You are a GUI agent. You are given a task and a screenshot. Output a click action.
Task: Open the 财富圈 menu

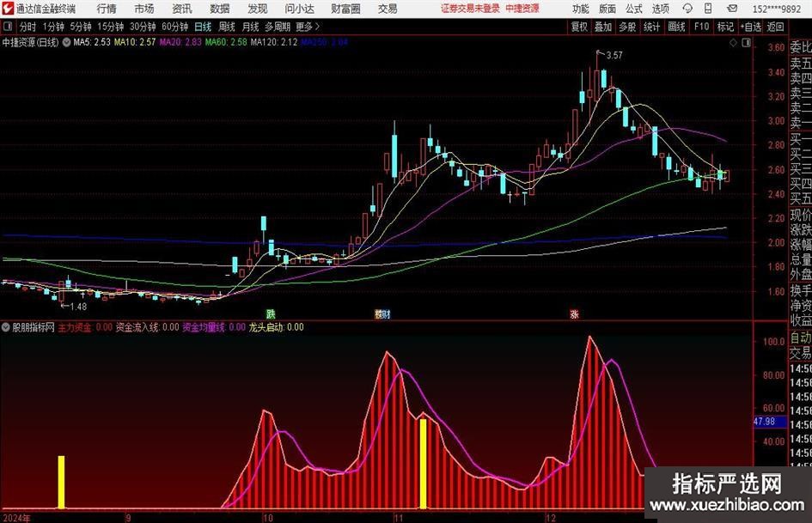pyautogui.click(x=346, y=9)
